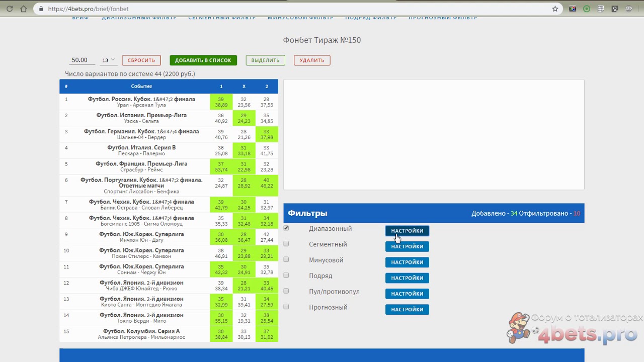Viewport: 644px width, 362px height.
Task: Open Настройки for Минусовой filter
Action: pos(407,262)
